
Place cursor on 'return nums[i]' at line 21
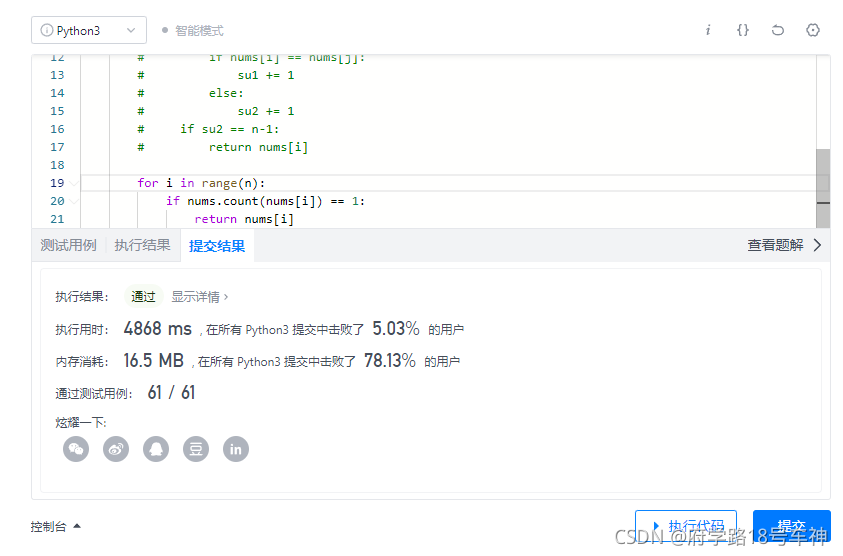244,219
